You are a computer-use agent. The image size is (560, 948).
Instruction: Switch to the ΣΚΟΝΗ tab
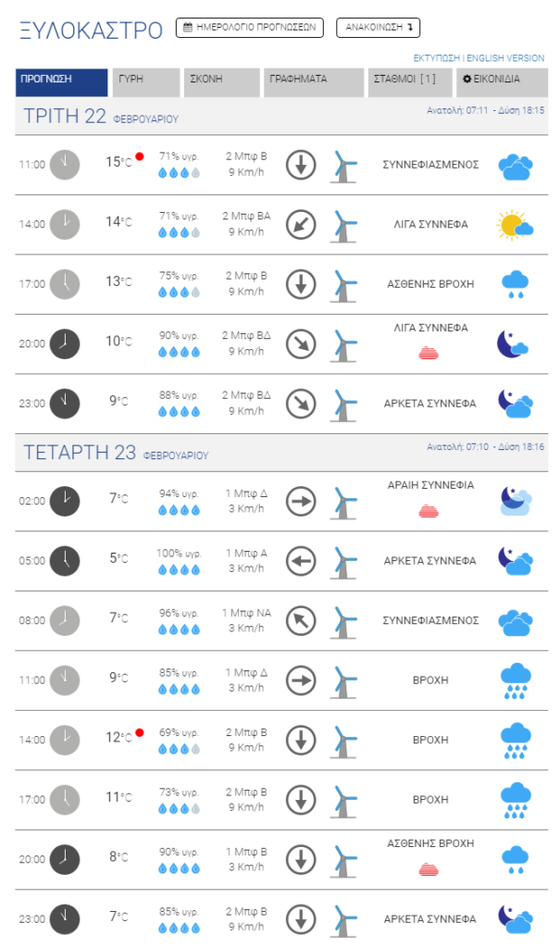tap(221, 82)
